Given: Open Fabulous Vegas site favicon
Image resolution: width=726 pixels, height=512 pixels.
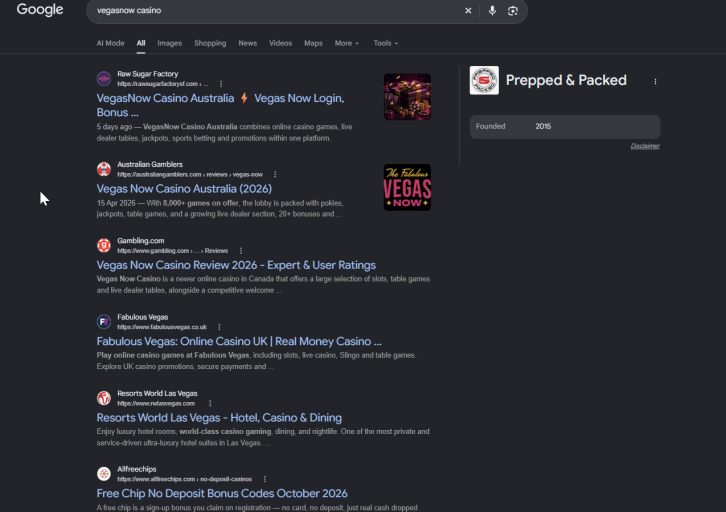Looking at the screenshot, I should pos(104,321).
